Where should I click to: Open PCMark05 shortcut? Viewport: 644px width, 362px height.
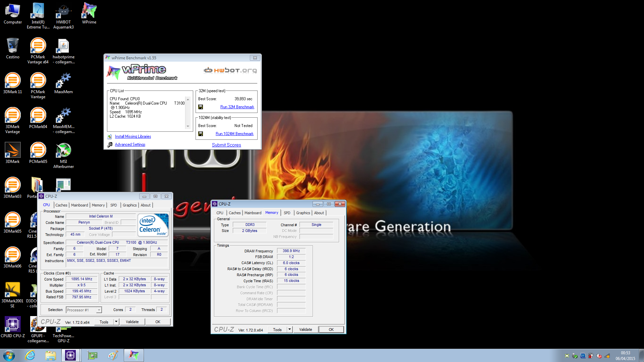tap(38, 153)
